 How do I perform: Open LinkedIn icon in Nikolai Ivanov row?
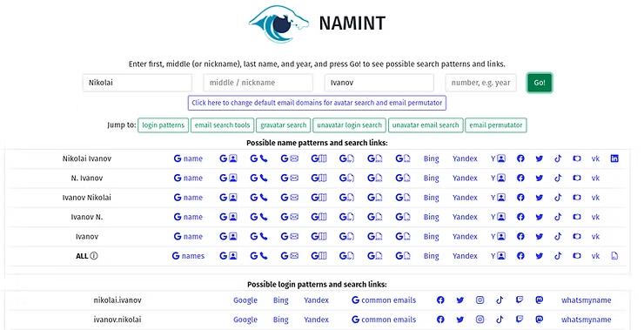(x=614, y=158)
